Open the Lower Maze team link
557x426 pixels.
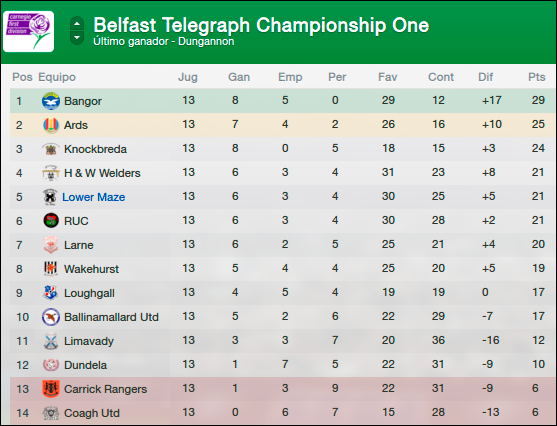coord(93,197)
